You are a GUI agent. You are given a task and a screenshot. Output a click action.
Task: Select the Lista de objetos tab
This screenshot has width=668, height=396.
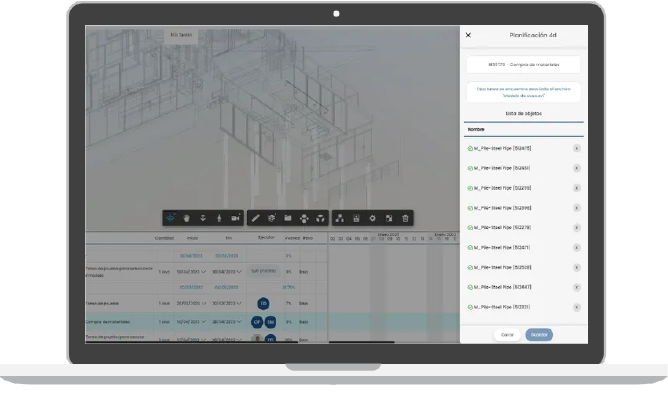pos(524,114)
